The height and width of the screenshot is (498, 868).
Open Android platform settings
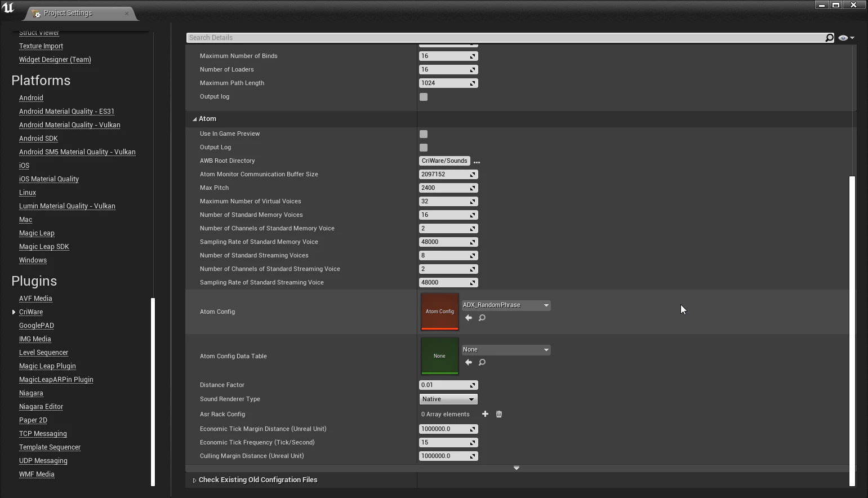(31, 98)
